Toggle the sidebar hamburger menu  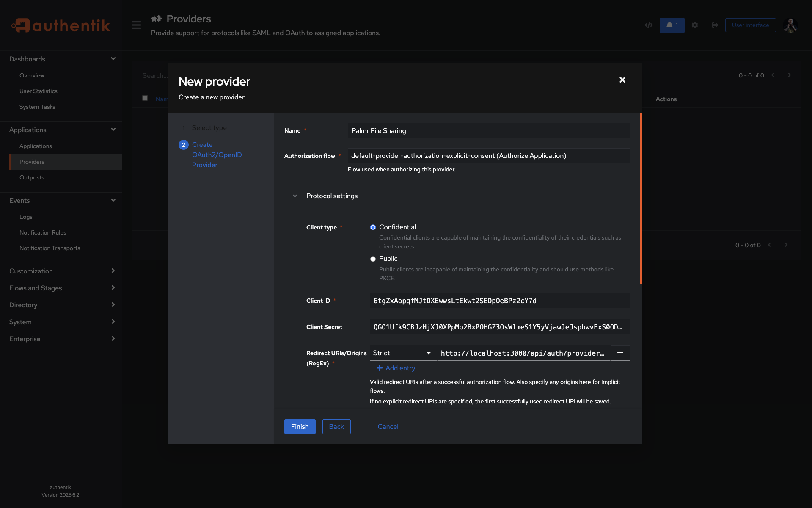point(136,25)
